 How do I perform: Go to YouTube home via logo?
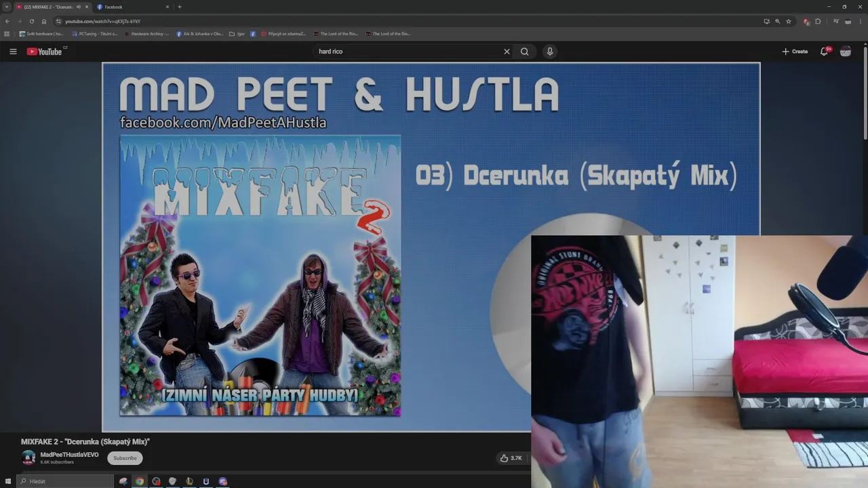(45, 52)
